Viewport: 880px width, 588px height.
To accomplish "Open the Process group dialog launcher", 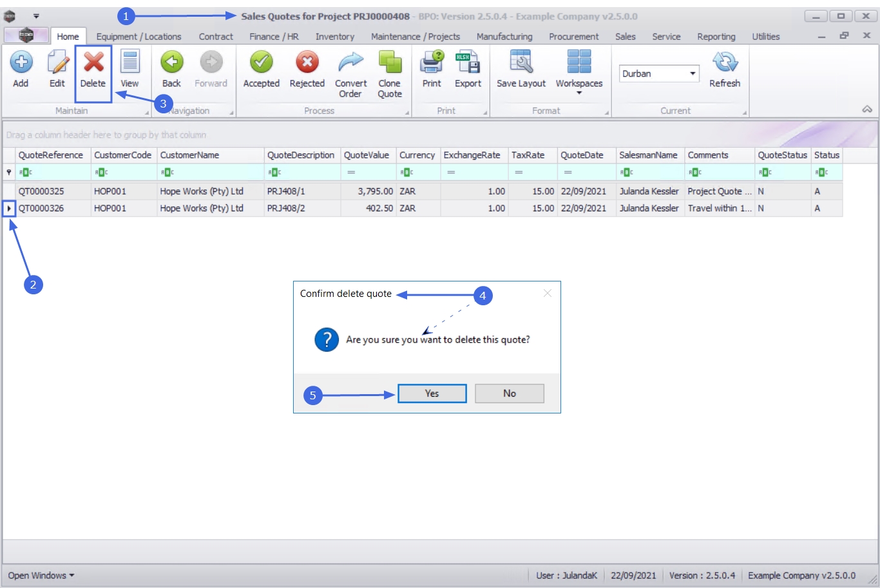I will click(407, 113).
